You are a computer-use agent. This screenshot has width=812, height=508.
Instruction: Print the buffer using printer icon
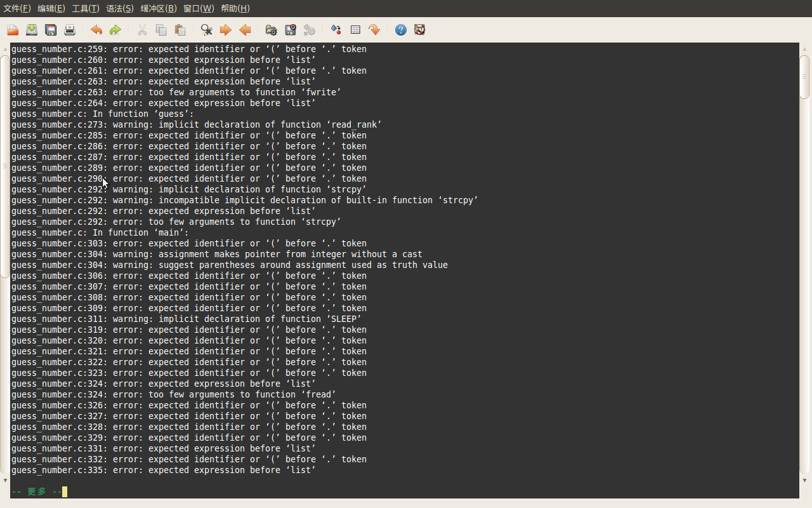tap(70, 30)
